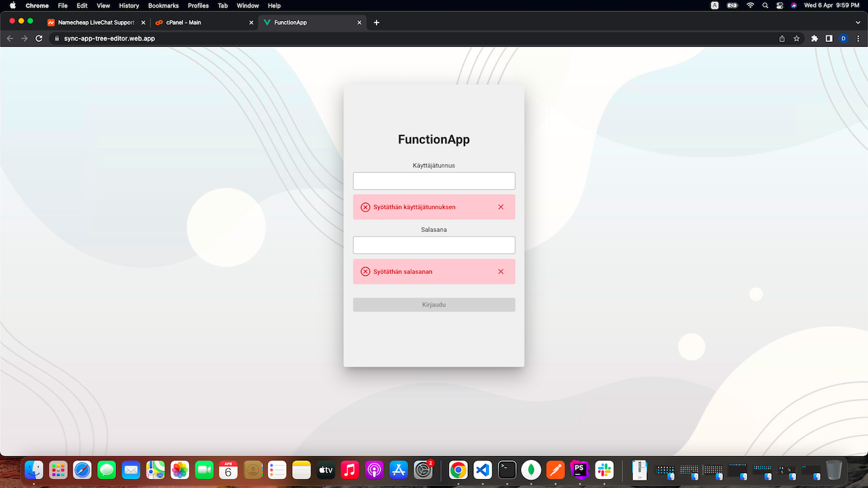Open Chrome profile avatar menu
The width and height of the screenshot is (868, 488).
click(x=844, y=39)
